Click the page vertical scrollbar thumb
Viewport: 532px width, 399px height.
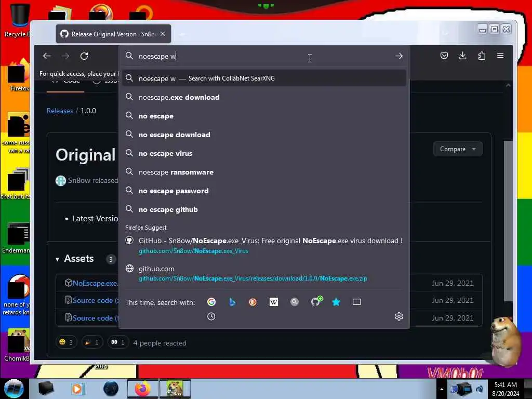pos(508,220)
